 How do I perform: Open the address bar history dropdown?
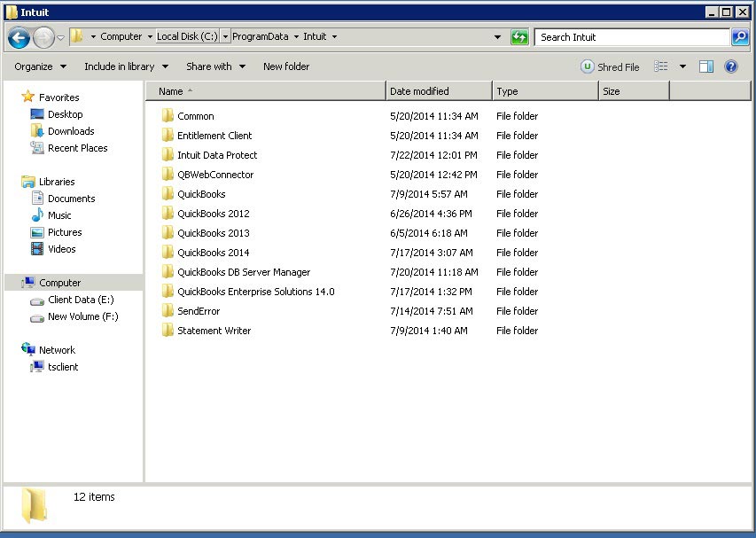(497, 37)
